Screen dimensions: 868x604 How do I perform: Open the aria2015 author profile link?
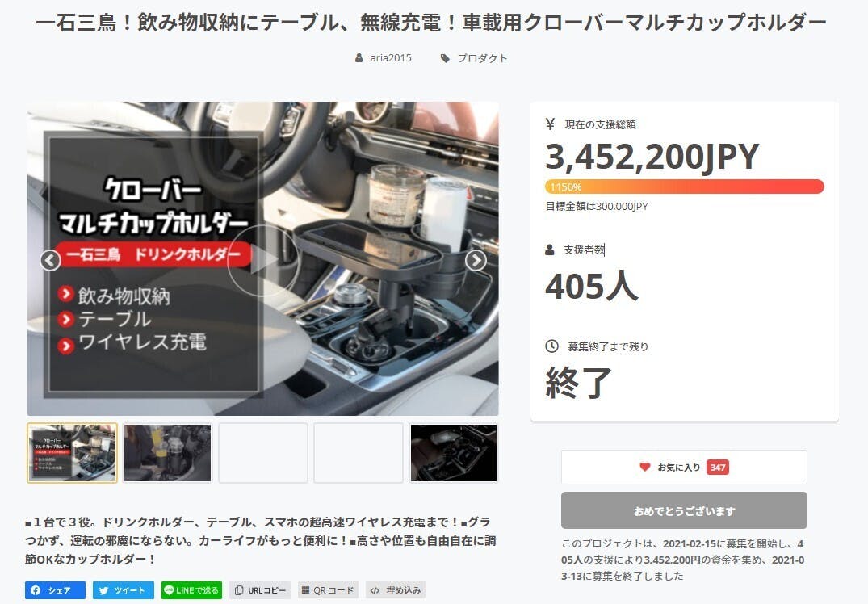click(391, 58)
